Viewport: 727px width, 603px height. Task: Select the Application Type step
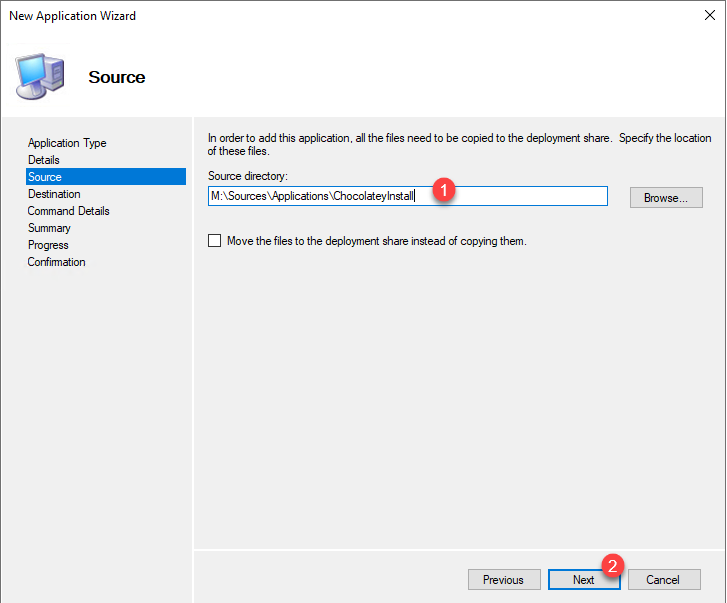click(67, 143)
